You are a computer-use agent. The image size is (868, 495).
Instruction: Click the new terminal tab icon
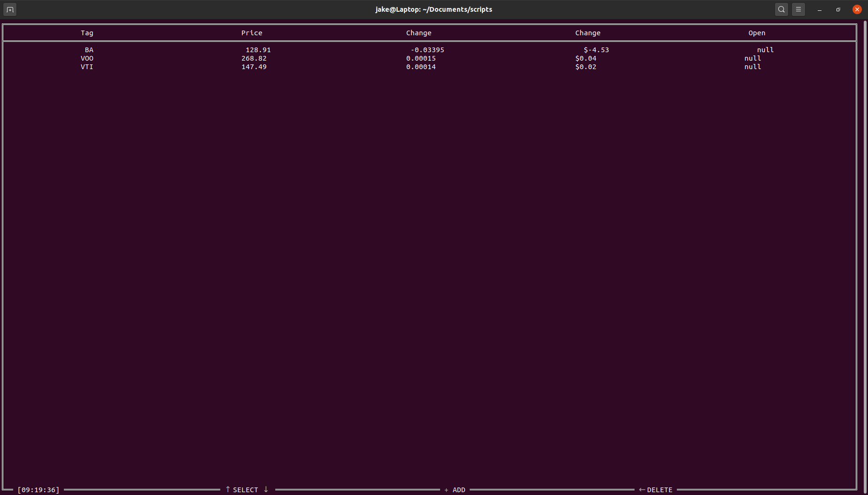(10, 9)
